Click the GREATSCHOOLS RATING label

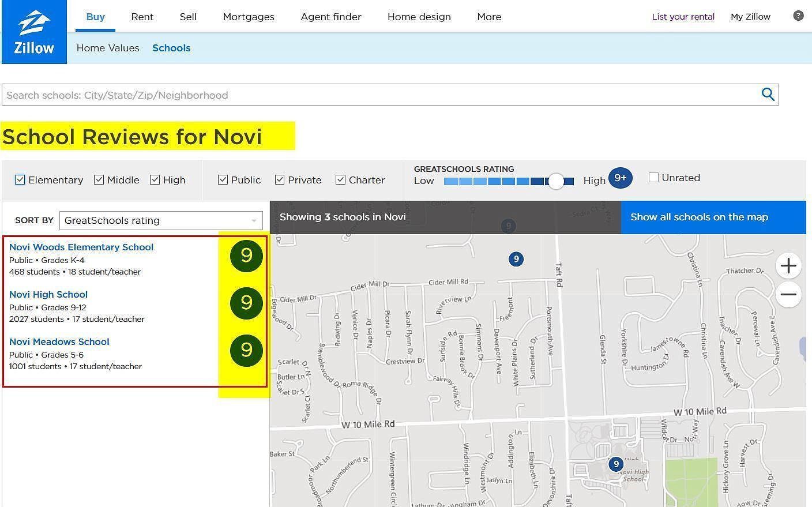464,169
